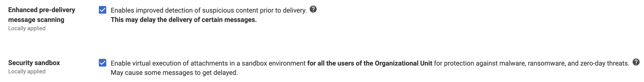The height and width of the screenshot is (82, 644).
Task: Click "This may delay the delivery" bold warning
Action: 155,20
